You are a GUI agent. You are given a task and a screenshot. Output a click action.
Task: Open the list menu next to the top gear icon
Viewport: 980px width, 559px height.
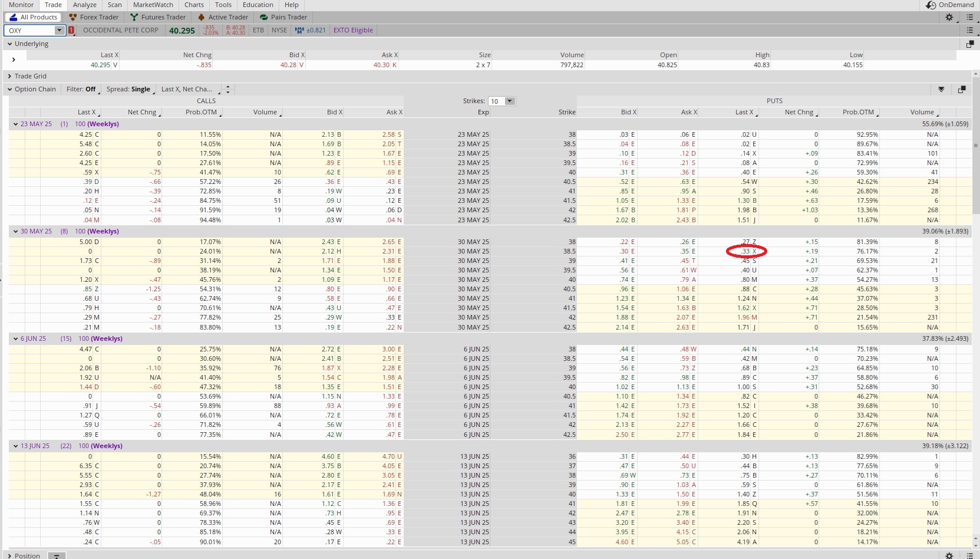click(x=969, y=17)
